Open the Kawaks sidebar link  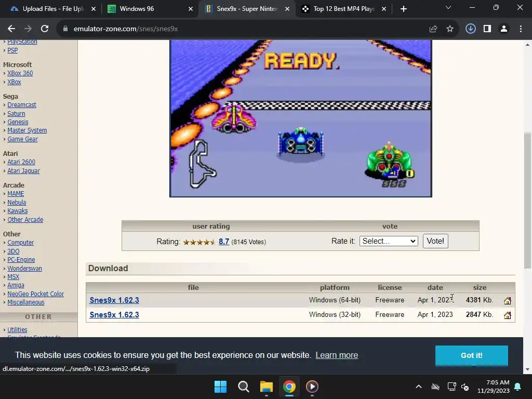click(18, 211)
